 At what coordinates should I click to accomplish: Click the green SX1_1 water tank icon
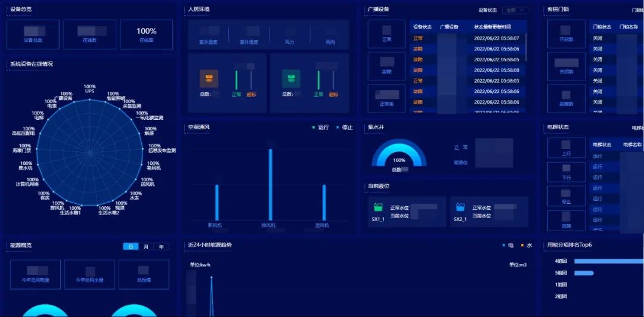coord(377,207)
